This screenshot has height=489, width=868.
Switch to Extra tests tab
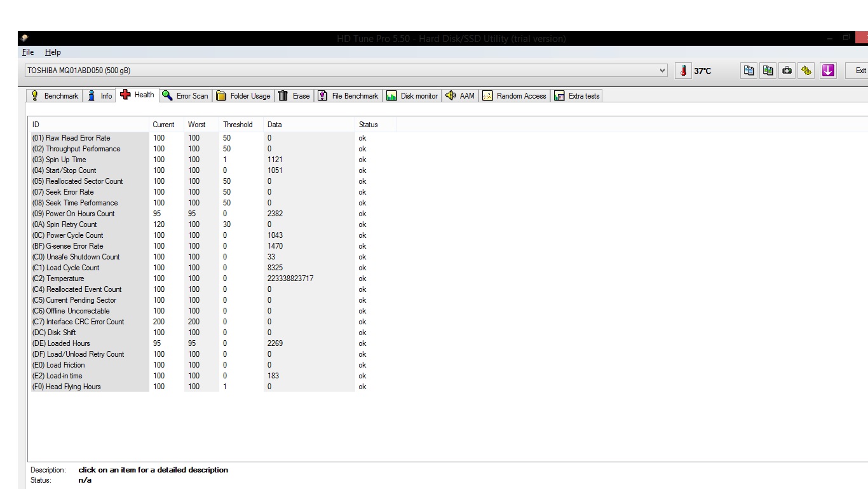point(577,96)
